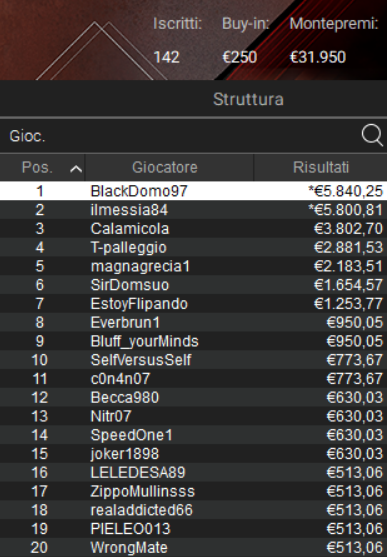
Task: Click the magnifying glass search icon
Action: 372,135
